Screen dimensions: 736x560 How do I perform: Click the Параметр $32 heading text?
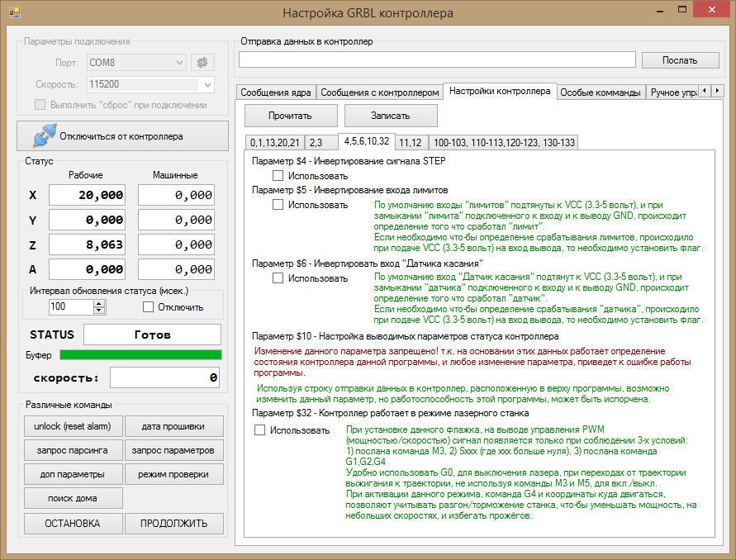coord(390,413)
